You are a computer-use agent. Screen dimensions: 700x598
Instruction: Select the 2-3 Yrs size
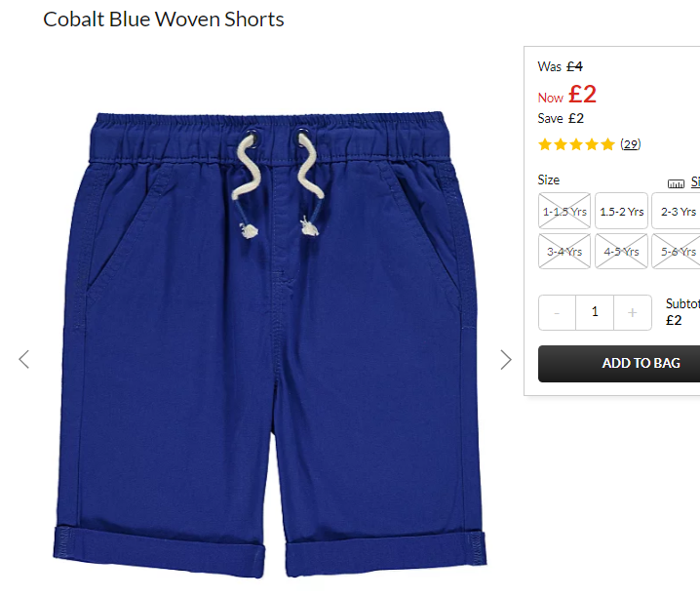pos(677,211)
